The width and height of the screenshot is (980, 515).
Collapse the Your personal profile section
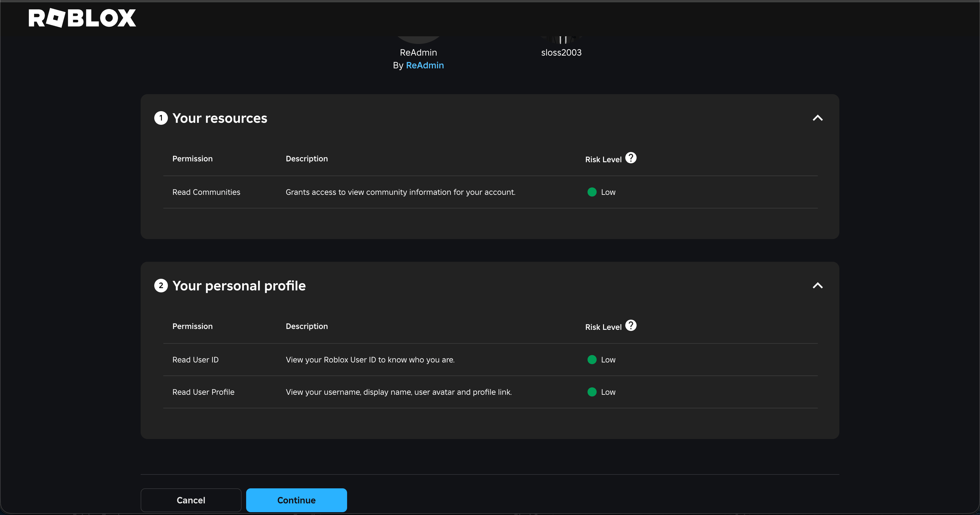(x=818, y=286)
